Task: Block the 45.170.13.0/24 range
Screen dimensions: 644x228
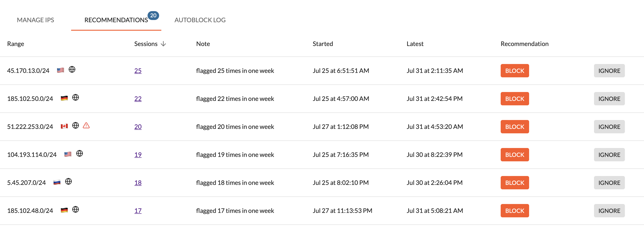Action: [515, 71]
